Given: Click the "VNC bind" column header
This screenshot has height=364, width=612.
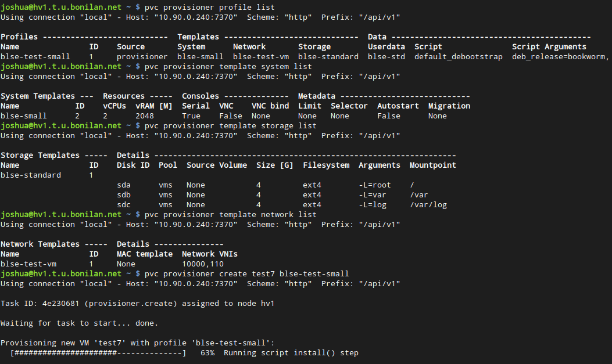Looking at the screenshot, I should pyautogui.click(x=270, y=106).
